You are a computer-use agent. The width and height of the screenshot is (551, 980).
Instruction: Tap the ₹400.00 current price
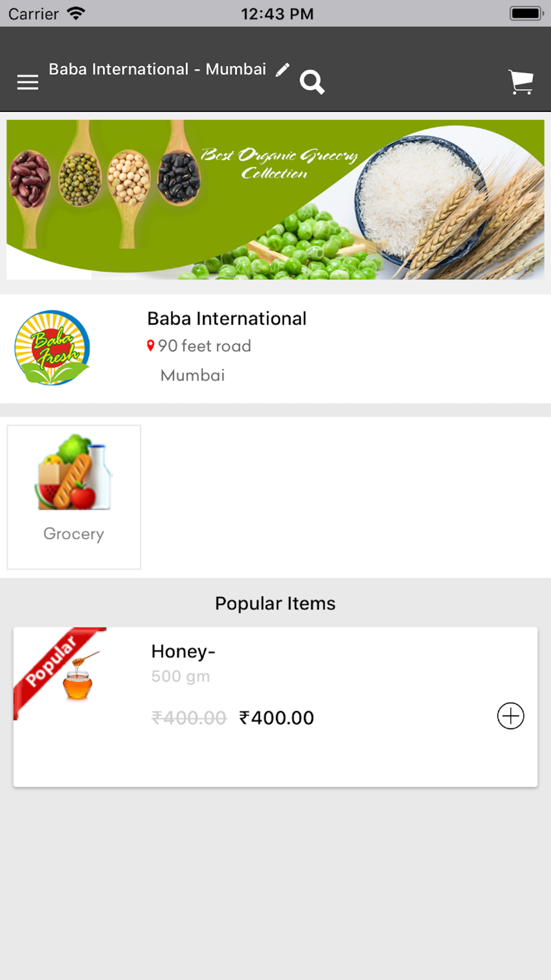[277, 718]
